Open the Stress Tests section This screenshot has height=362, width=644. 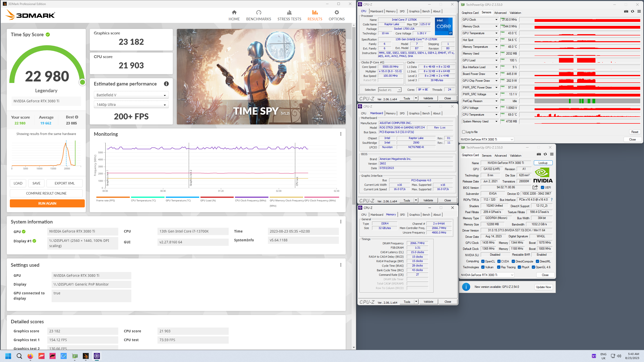(289, 15)
